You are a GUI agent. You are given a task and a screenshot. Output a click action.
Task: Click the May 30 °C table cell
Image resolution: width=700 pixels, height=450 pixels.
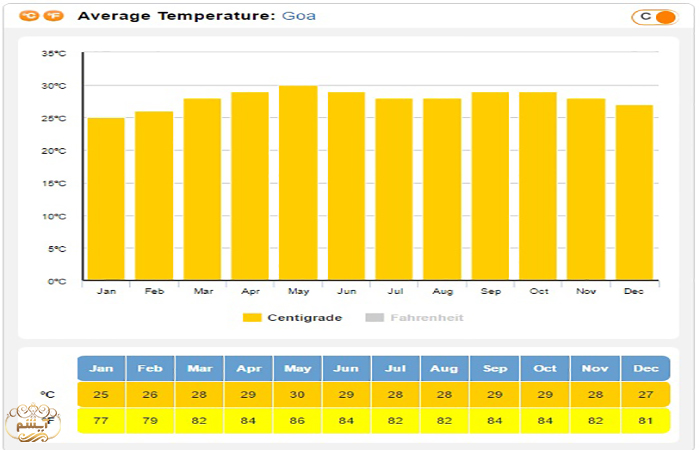297,394
